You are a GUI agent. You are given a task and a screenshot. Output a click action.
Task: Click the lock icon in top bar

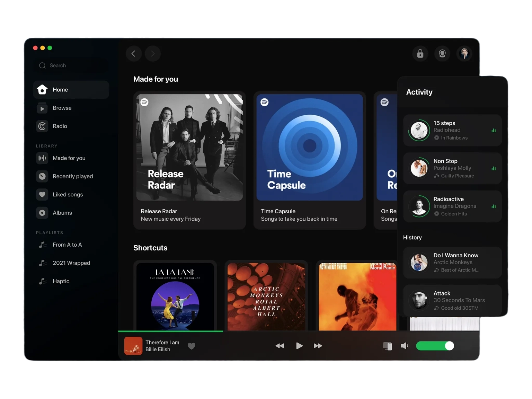pos(420,54)
